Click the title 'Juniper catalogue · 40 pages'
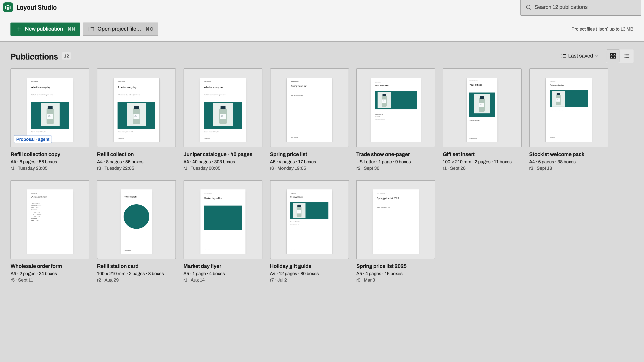Screen dimensions: 644x362 coord(218,154)
